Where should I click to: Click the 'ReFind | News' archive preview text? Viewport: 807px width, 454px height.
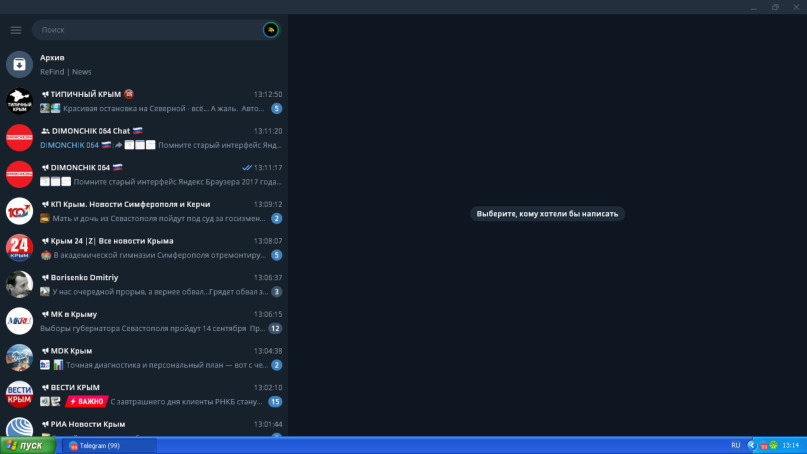(66, 72)
